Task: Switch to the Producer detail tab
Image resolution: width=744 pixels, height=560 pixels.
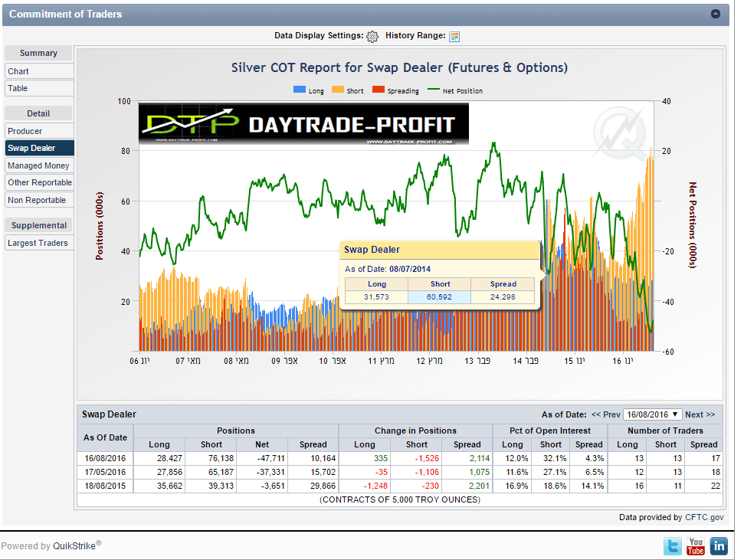Action: click(x=39, y=131)
